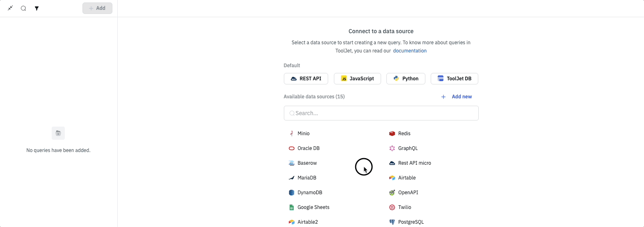Select the ToolJet DB source button
The width and height of the screenshot is (644, 227).
454,79
